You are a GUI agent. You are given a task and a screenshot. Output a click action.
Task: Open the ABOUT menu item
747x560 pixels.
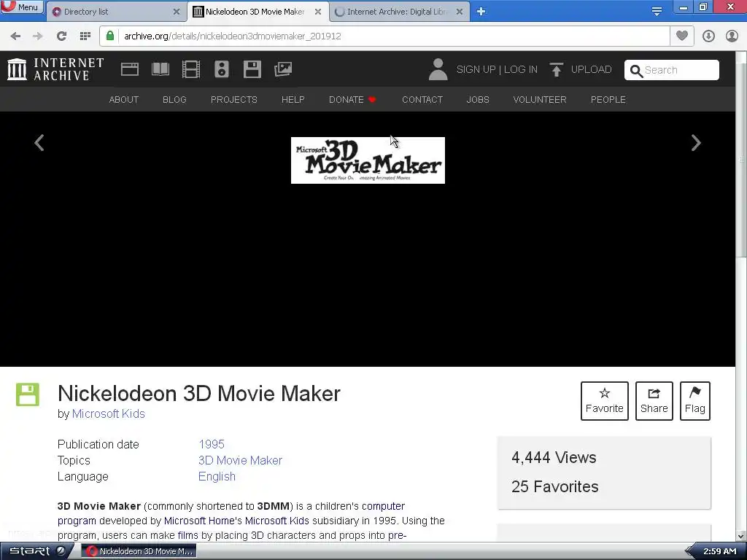click(x=124, y=99)
